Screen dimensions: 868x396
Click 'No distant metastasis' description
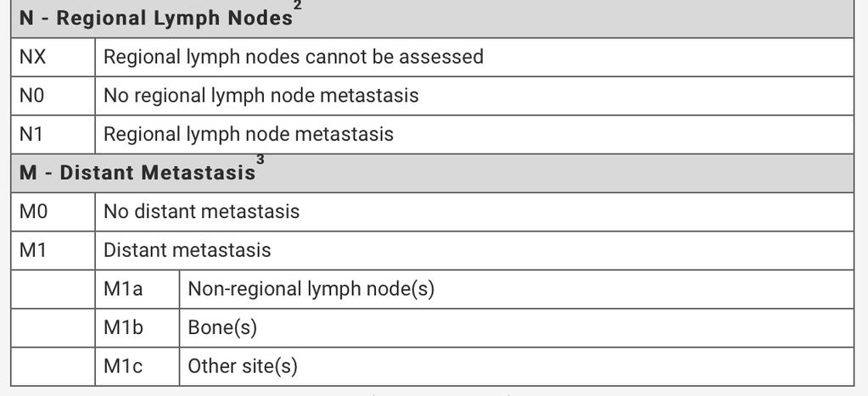click(201, 211)
